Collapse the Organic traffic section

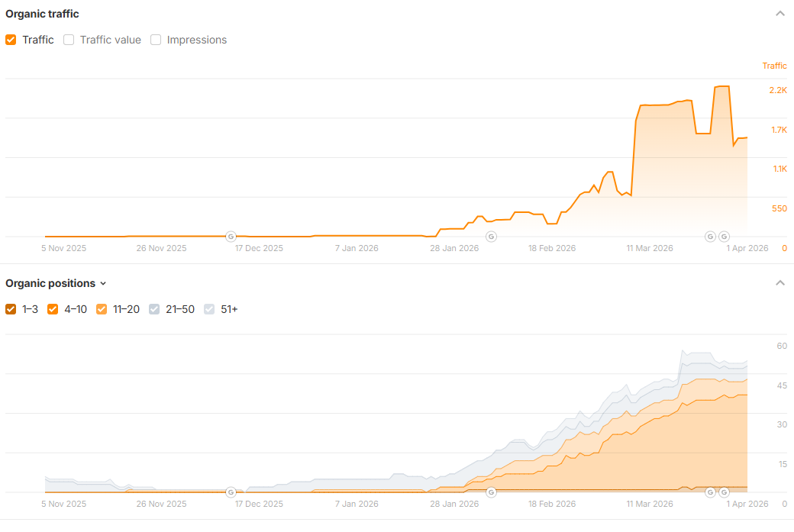pyautogui.click(x=779, y=14)
